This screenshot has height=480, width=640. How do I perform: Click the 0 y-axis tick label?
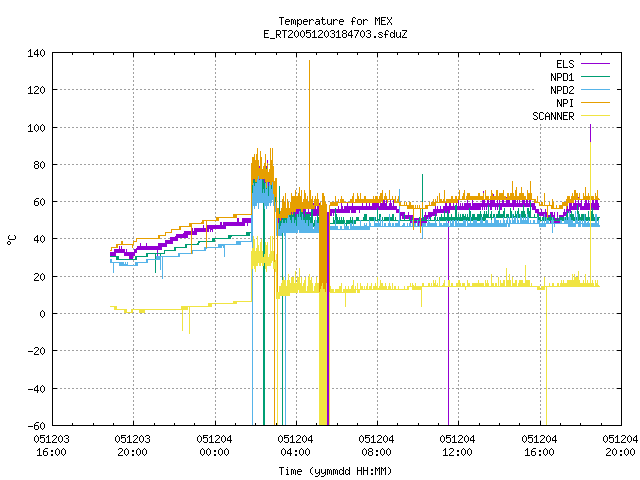(42, 314)
